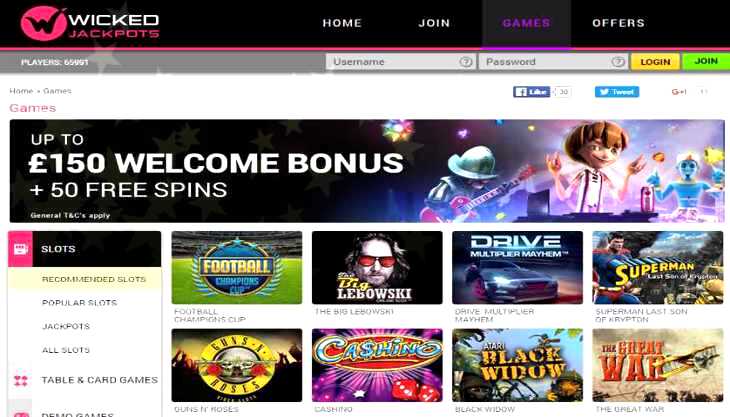
Task: Select Jackpots in the slots sidebar
Action: pyautogui.click(x=66, y=327)
